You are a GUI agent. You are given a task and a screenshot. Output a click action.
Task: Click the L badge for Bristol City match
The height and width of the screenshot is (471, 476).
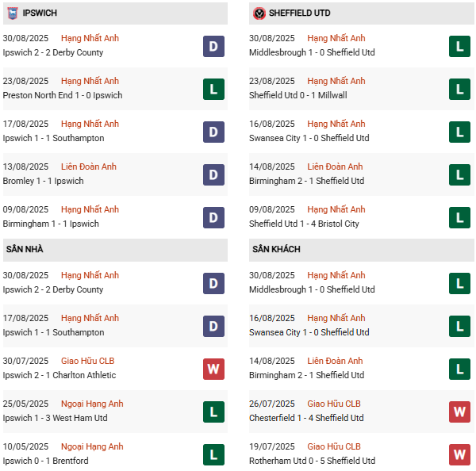click(459, 217)
